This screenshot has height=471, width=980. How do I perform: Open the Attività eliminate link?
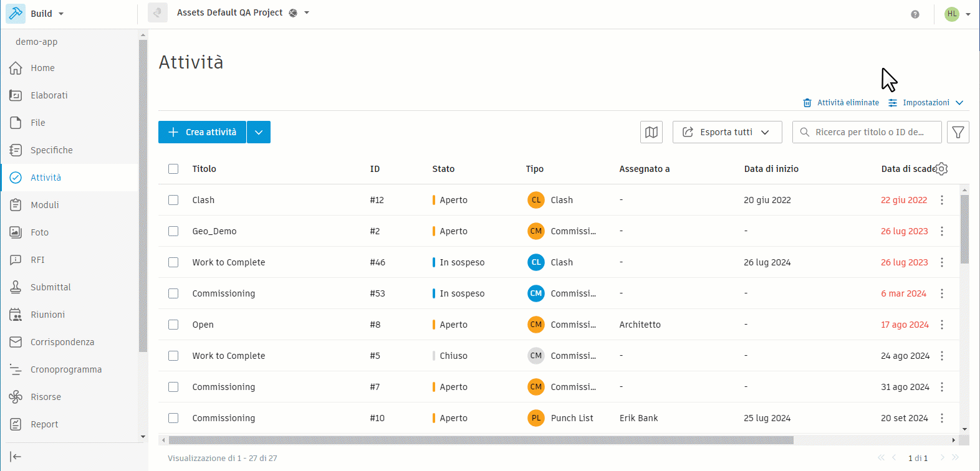tap(841, 103)
